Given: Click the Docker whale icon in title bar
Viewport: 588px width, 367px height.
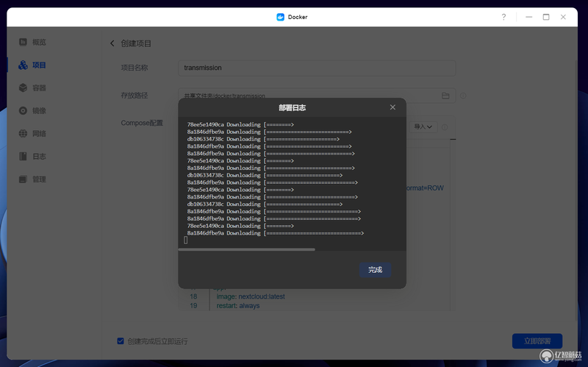Looking at the screenshot, I should point(281,17).
